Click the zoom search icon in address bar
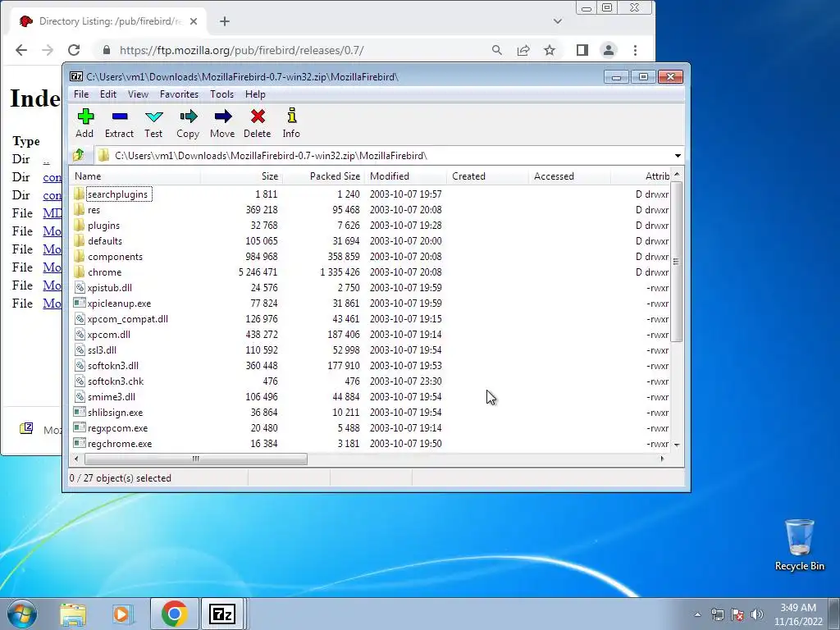The image size is (840, 630). pyautogui.click(x=497, y=50)
